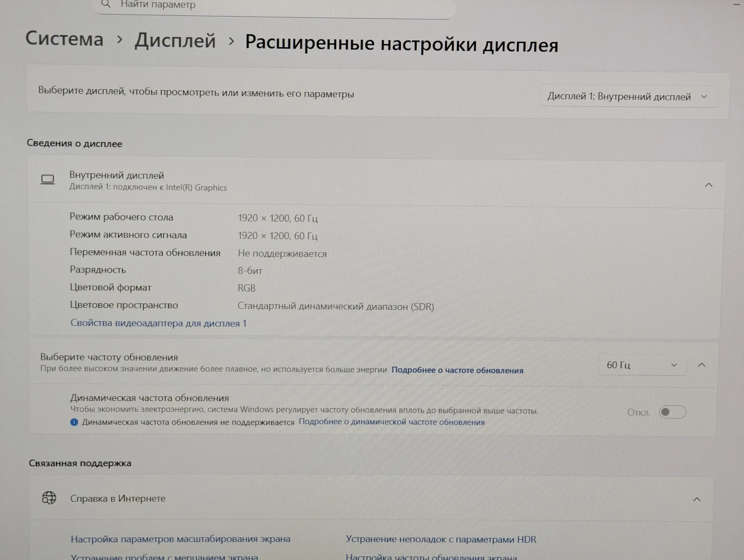The image size is (744, 560).
Task: Open Свойства видеоадаптера для дисплея 1 link
Action: click(x=158, y=323)
